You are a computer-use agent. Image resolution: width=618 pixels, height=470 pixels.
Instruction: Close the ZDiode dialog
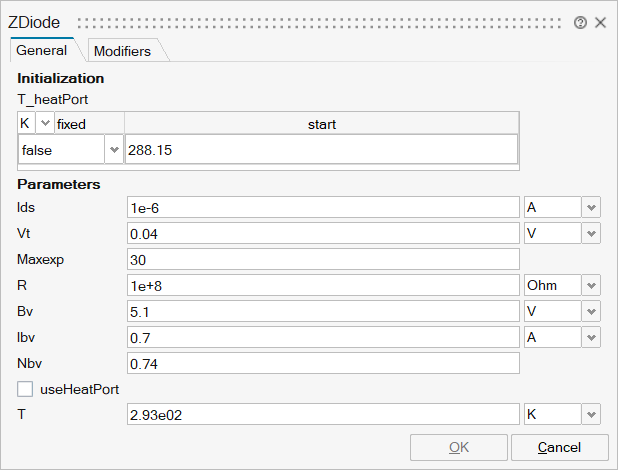click(600, 22)
